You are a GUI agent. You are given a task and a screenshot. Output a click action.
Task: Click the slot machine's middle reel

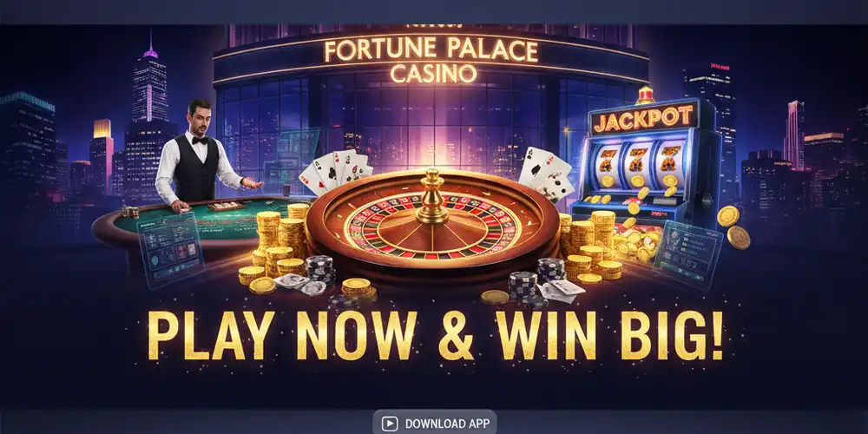pyautogui.click(x=638, y=163)
